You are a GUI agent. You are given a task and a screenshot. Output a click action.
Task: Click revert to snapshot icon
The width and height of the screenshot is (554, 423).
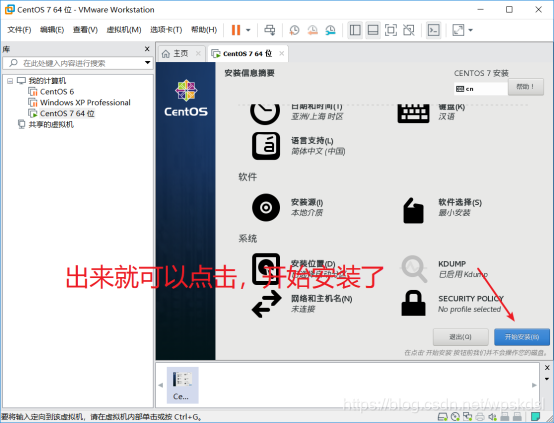click(312, 30)
